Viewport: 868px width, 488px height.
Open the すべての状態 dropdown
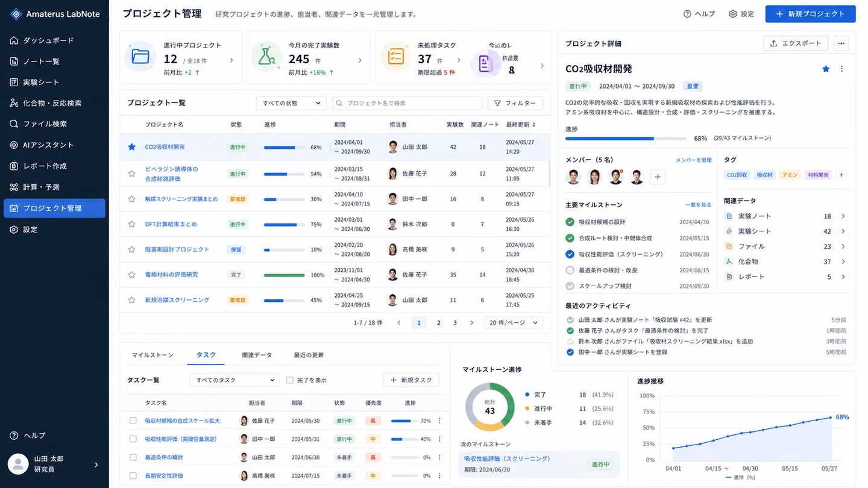[x=291, y=103]
